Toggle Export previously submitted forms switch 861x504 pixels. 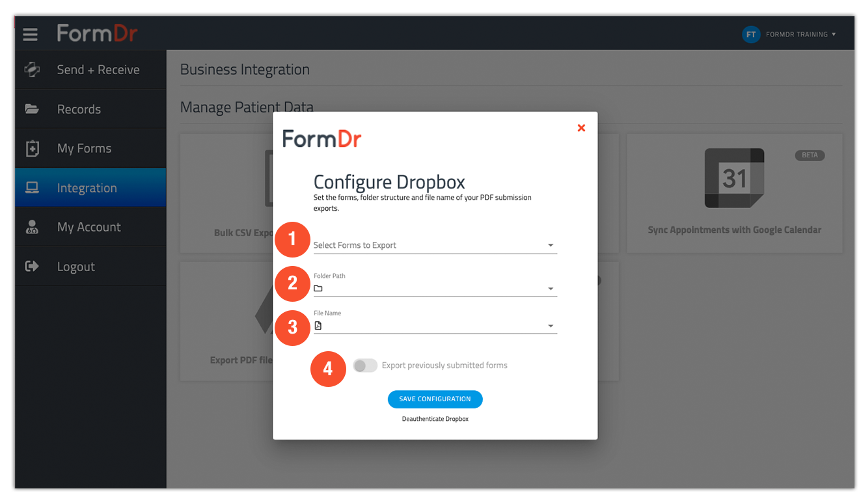pyautogui.click(x=365, y=365)
